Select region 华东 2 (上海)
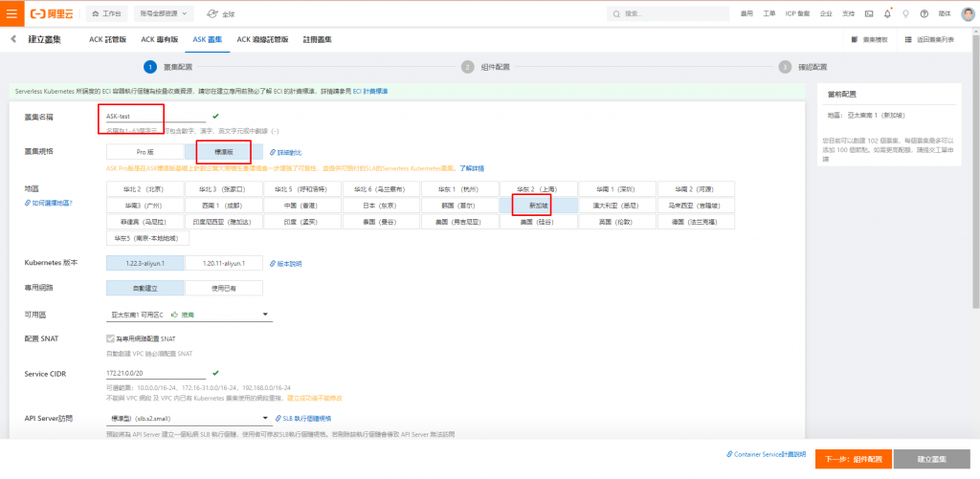This screenshot has height=479, width=980. tap(538, 188)
